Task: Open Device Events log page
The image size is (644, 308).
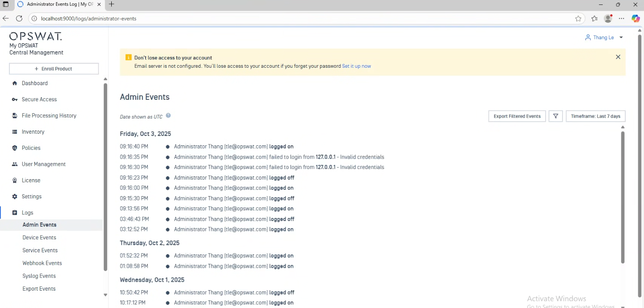Action: coord(39,238)
